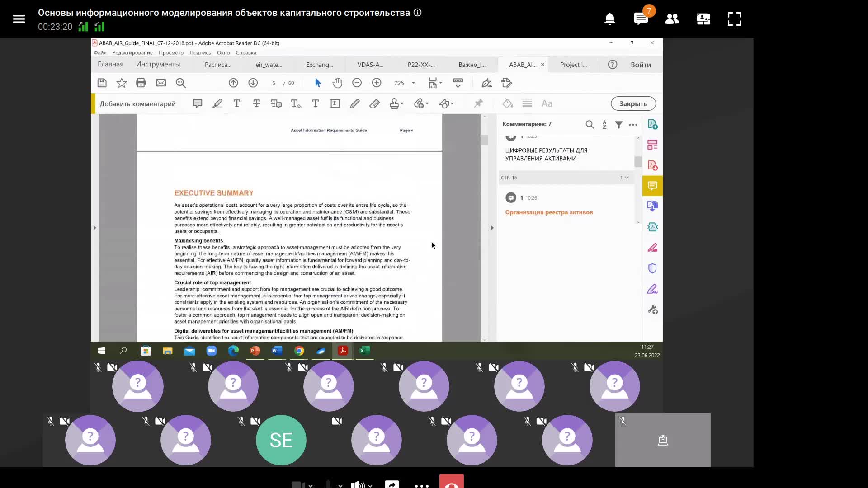Open the Редактирование menu

pyautogui.click(x=132, y=52)
